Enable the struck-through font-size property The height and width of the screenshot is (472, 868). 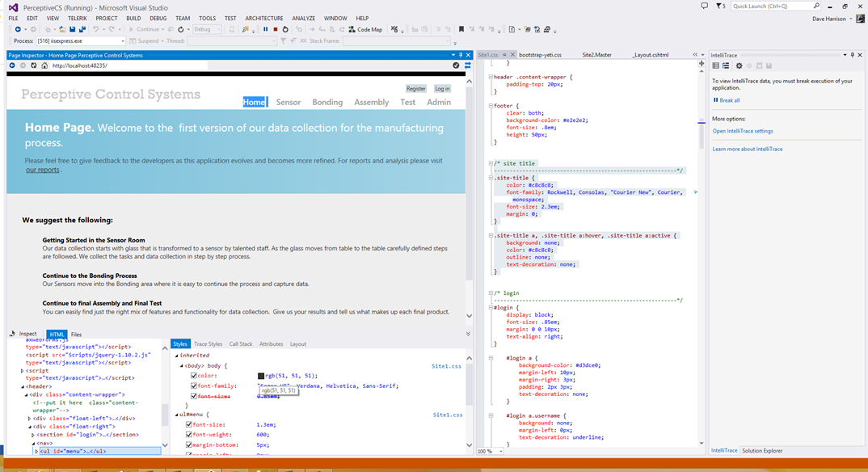pyautogui.click(x=193, y=395)
